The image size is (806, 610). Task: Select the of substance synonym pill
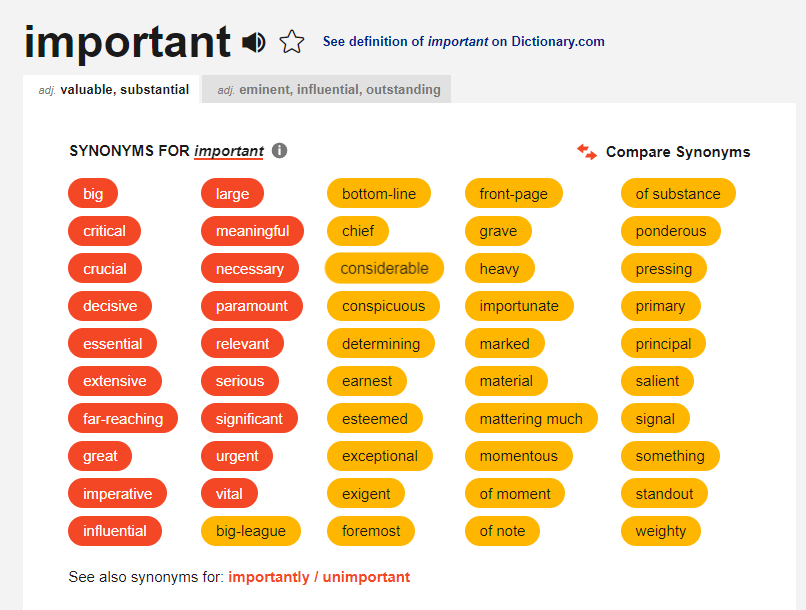point(678,194)
